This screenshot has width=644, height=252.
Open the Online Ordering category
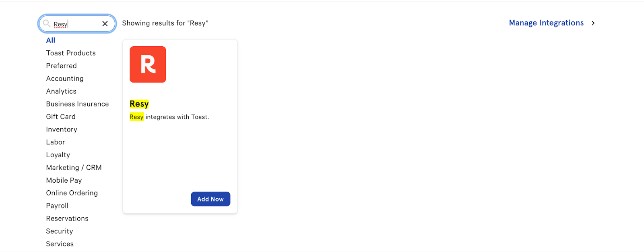72,193
